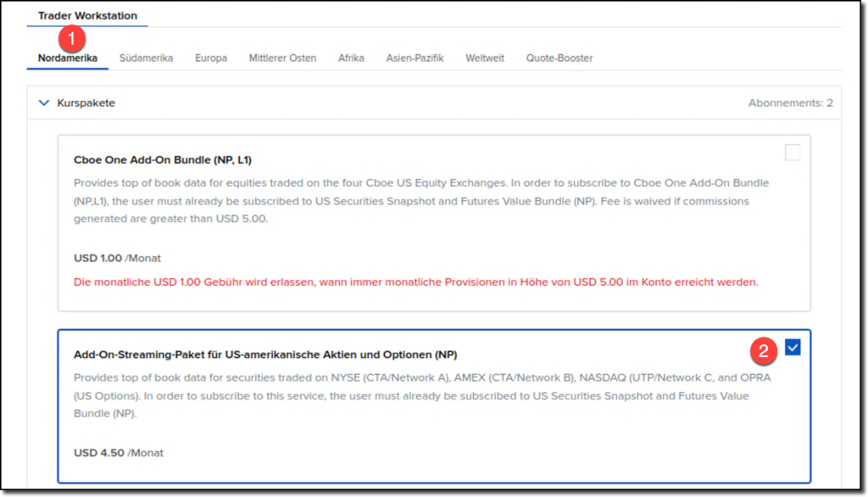Go to the Europa tab
The width and height of the screenshot is (868, 497).
tap(211, 59)
